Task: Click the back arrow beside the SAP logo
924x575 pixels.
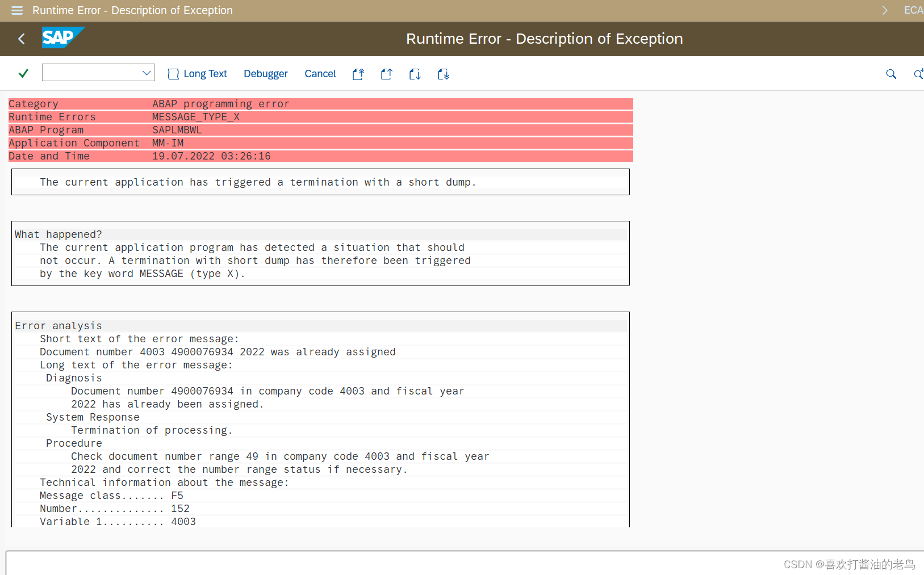Action: [x=22, y=39]
